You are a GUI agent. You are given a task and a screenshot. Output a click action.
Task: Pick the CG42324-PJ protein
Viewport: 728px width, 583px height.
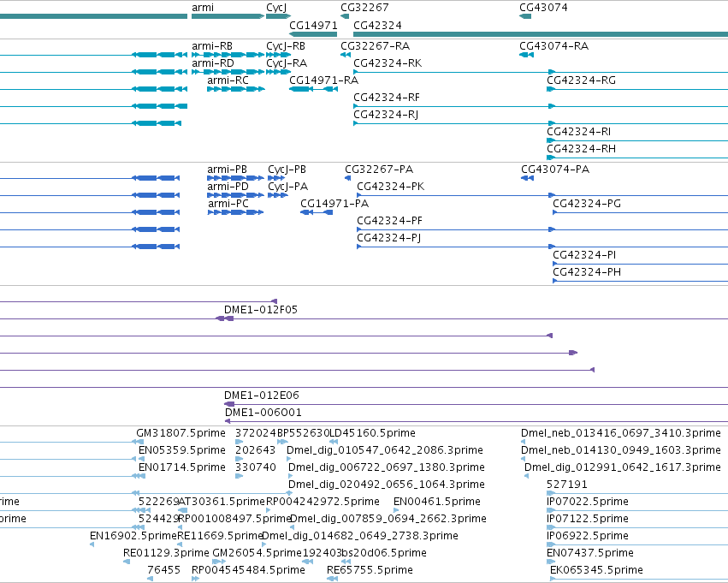(x=542, y=247)
